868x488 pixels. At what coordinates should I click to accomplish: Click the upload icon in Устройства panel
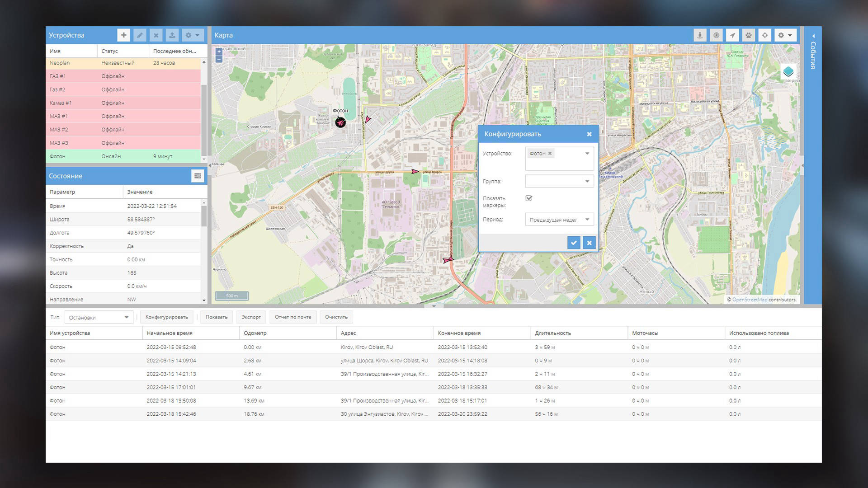[x=172, y=35]
